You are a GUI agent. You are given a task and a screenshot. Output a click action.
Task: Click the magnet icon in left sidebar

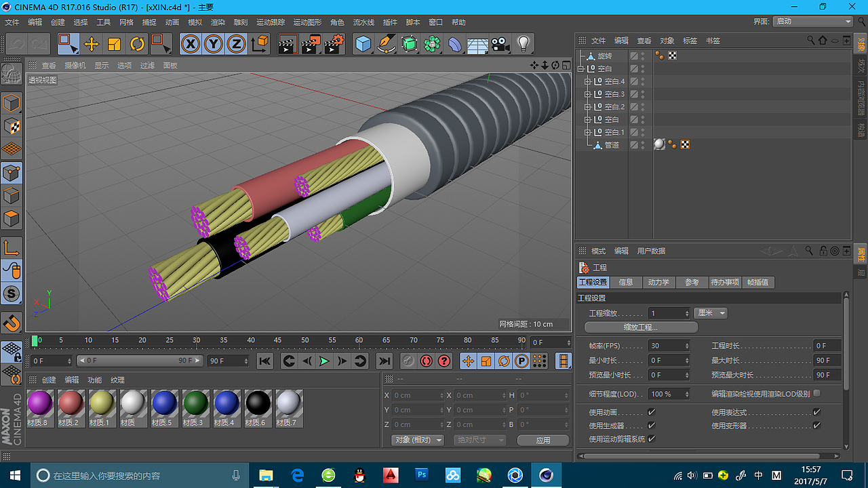pyautogui.click(x=12, y=323)
